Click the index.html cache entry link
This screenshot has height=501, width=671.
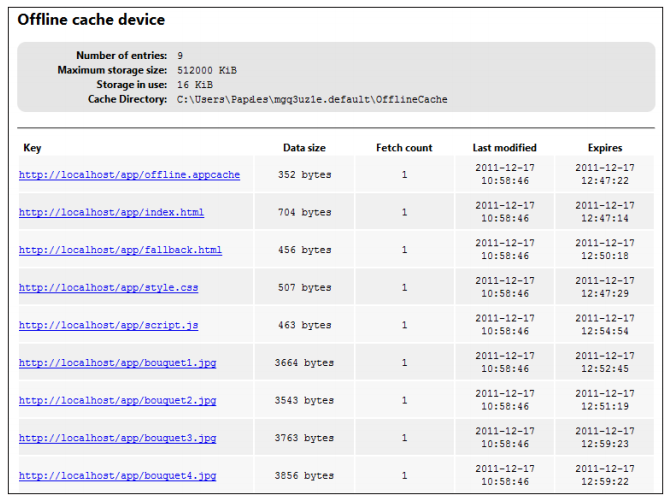pyautogui.click(x=111, y=213)
